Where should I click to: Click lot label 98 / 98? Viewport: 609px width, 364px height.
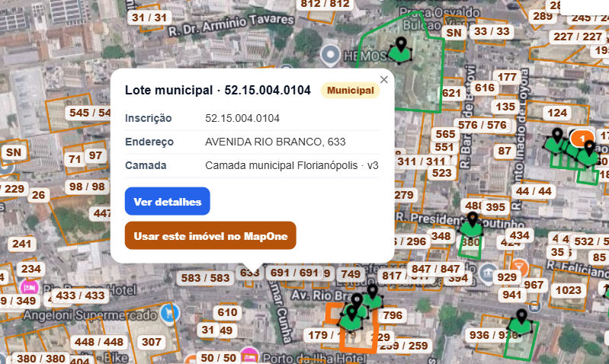(x=87, y=187)
